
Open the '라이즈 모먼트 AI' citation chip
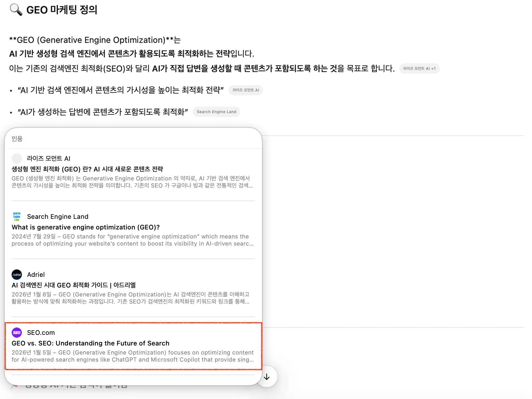(x=246, y=90)
